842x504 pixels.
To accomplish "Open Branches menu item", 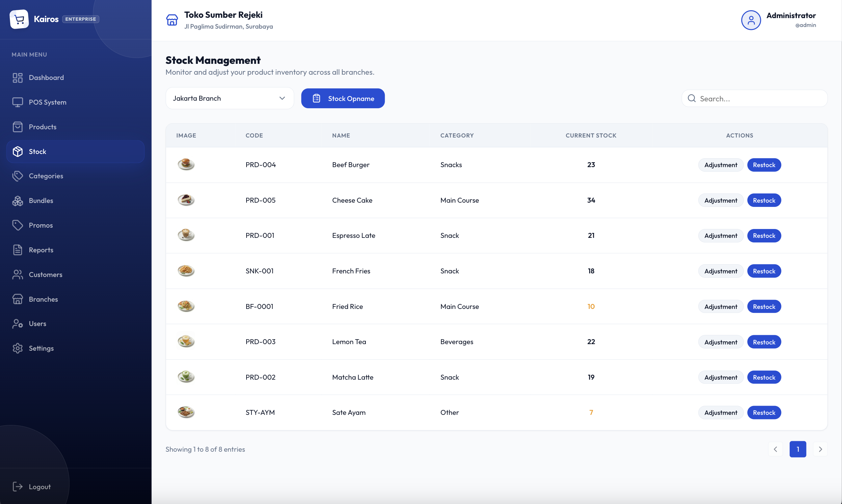I will click(x=75, y=299).
